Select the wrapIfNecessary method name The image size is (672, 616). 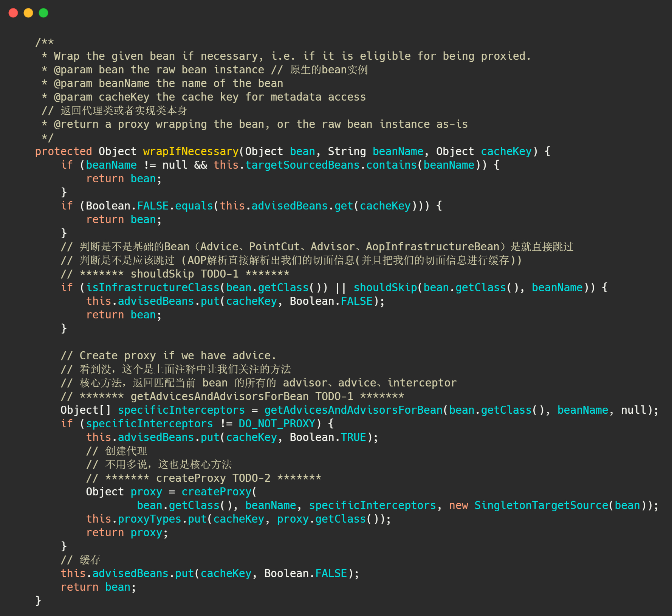coord(191,151)
